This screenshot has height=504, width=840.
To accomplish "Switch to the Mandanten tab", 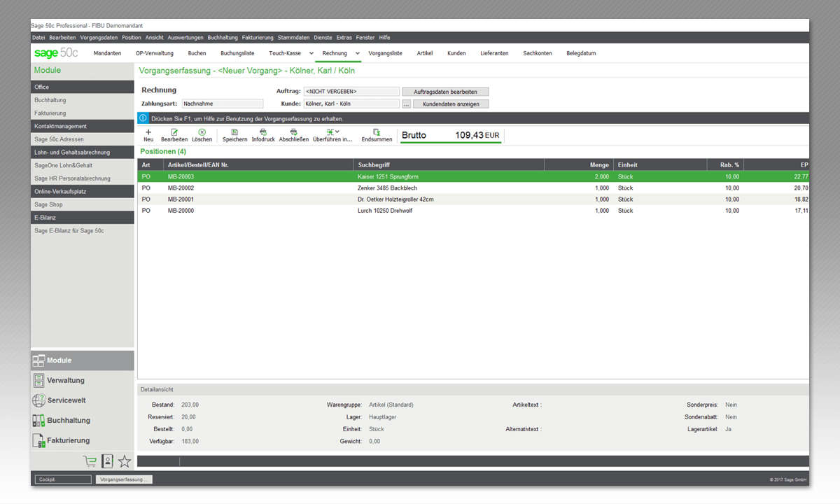I will 107,53.
